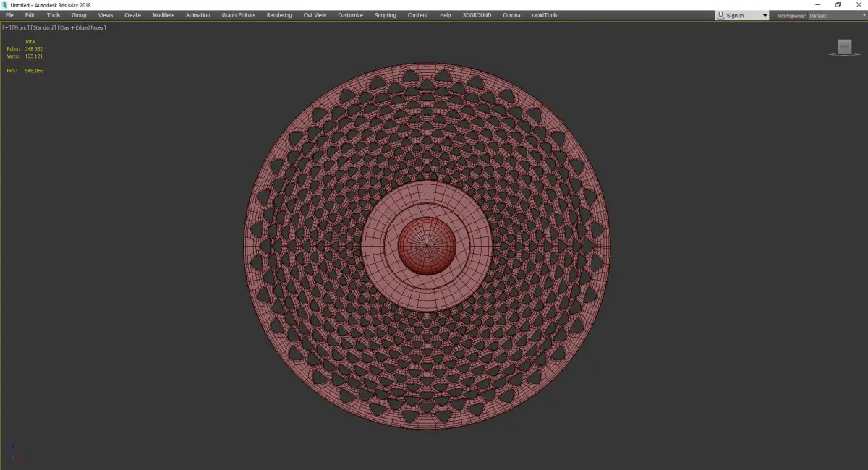Click the ViewCube front face

(x=844, y=47)
